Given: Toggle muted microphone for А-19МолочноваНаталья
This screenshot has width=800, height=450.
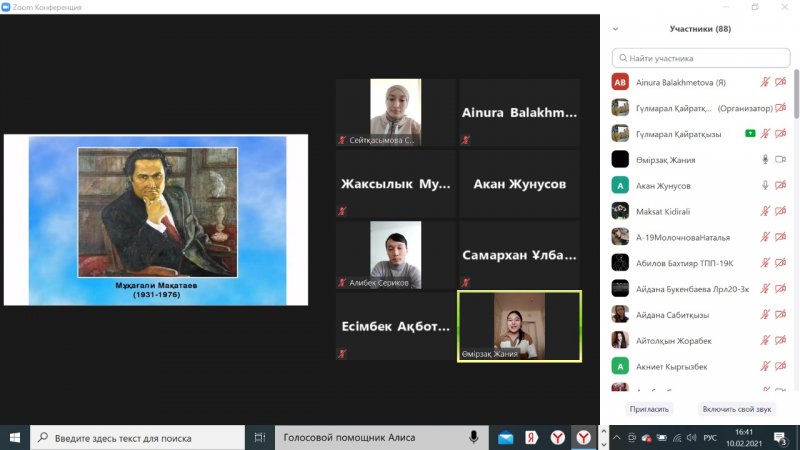Looking at the screenshot, I should [x=765, y=237].
